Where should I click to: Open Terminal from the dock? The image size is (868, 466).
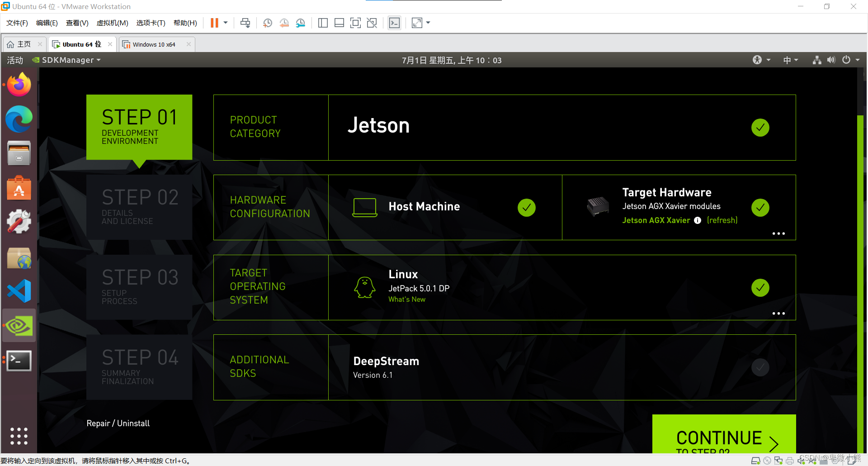19,361
